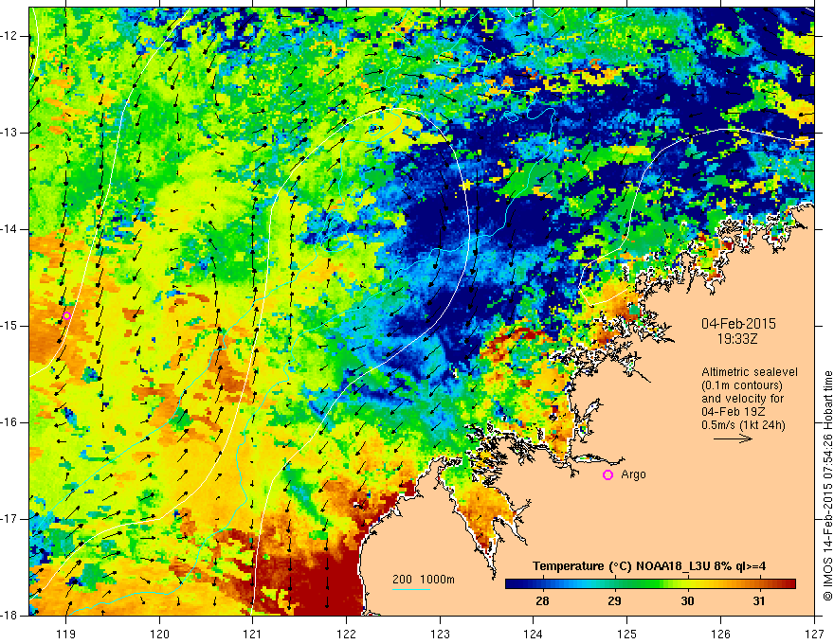Click the '0.5m/s (1kt 24h)' scale text
The image size is (834, 644).
743,425
